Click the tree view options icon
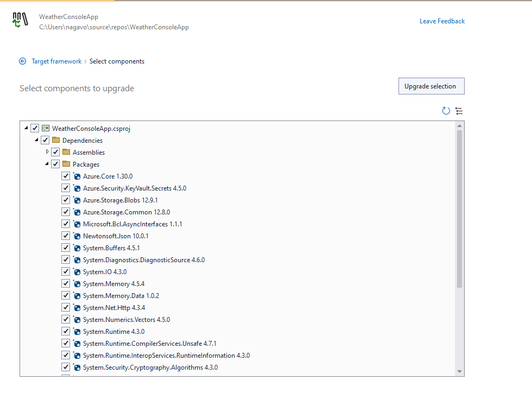The width and height of the screenshot is (532, 418). point(459,111)
